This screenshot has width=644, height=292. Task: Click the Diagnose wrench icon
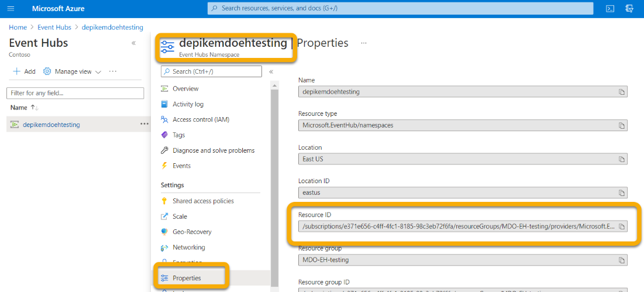(165, 150)
